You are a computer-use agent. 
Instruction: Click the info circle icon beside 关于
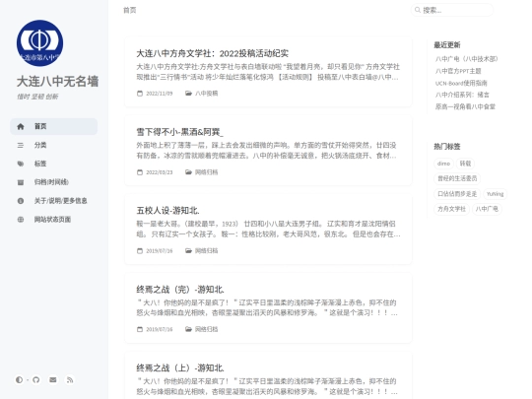pyautogui.click(x=21, y=201)
